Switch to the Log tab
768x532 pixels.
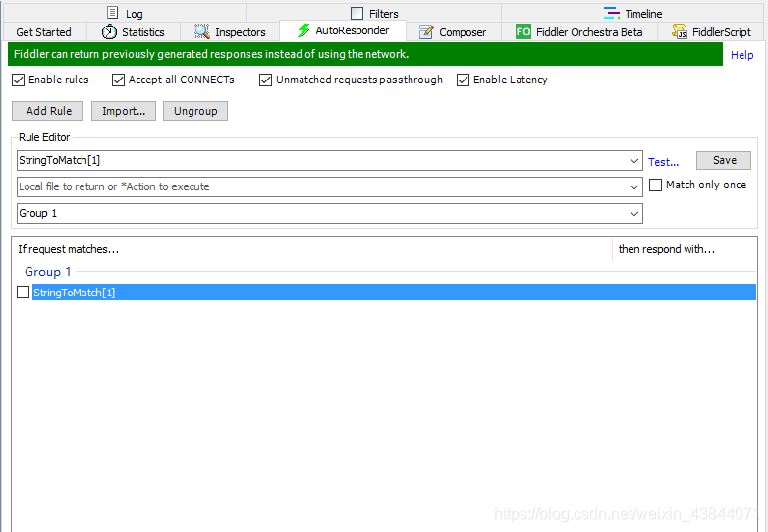pyautogui.click(x=125, y=13)
